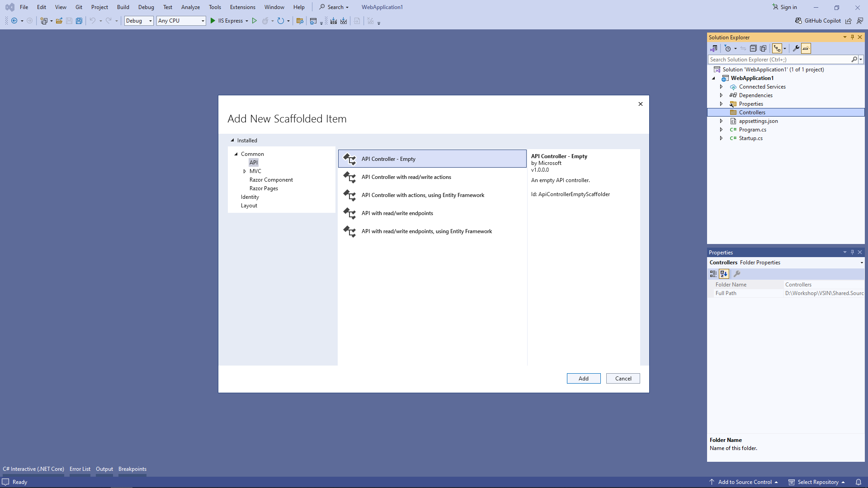Expand the Dependencies node in Solution Explorer
Viewport: 868px width, 488px height.
click(721, 95)
